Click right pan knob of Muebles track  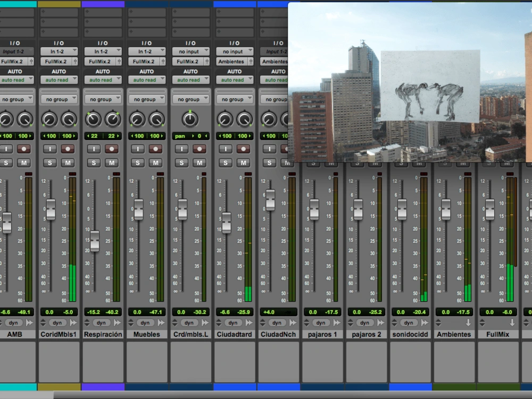[157, 119]
